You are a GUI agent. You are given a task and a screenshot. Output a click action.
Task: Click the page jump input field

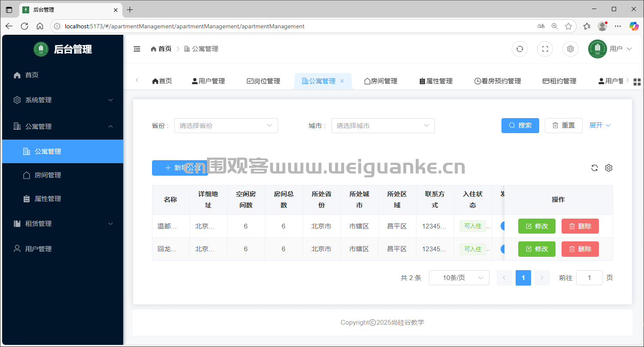pos(589,278)
